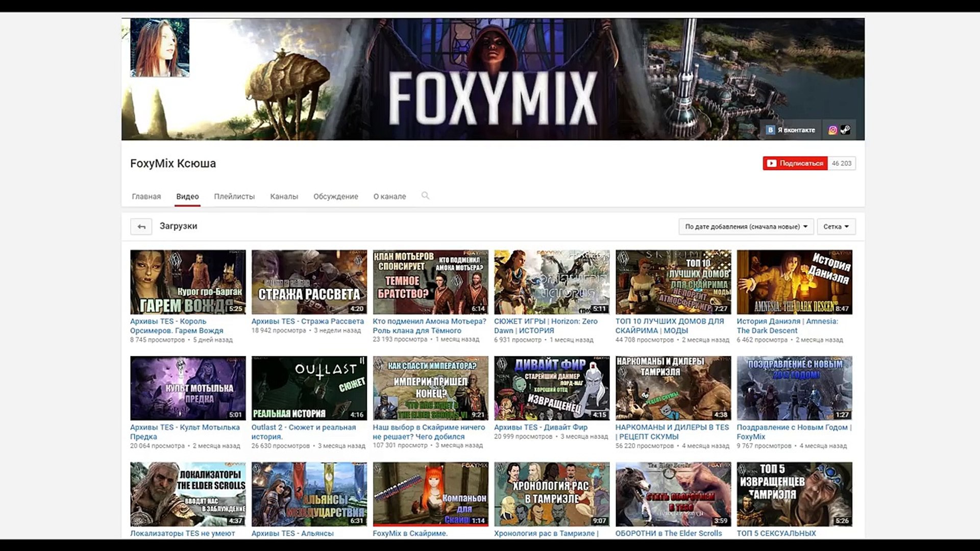Click title Архивы TES - Дивайт Фир
This screenshot has width=980, height=551.
541,428
